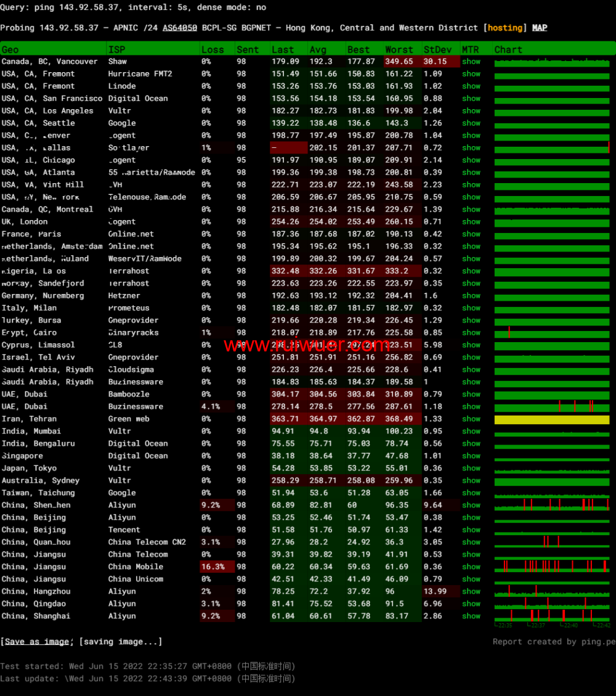Show MTR for Japan Tokyo Vultr
The image size is (616, 696).
coord(471,469)
